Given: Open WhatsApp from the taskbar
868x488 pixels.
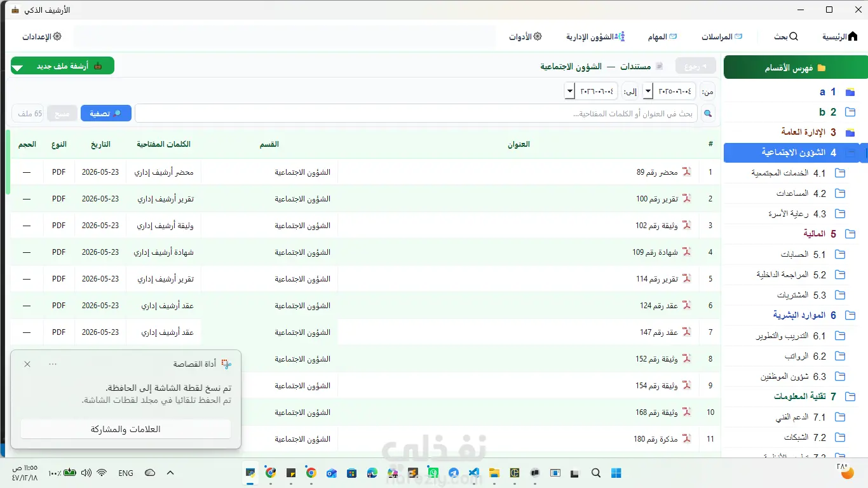Looking at the screenshot, I should coord(433,473).
